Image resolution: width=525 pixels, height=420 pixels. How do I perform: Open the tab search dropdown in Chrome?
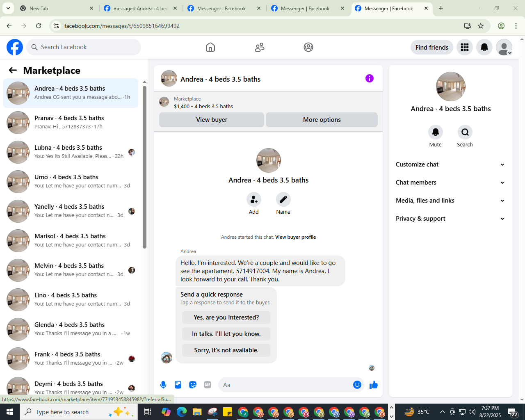8,8
